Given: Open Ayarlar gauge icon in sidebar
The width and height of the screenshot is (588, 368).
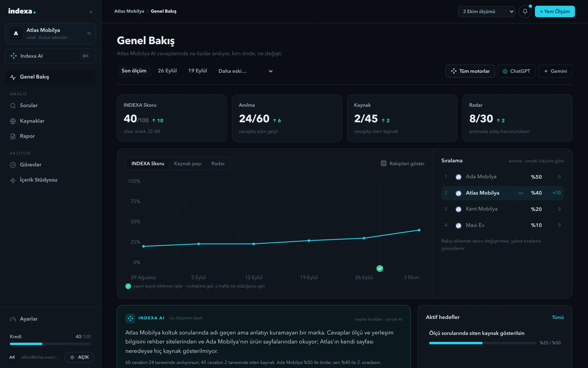Looking at the screenshot, I should click(x=13, y=319).
